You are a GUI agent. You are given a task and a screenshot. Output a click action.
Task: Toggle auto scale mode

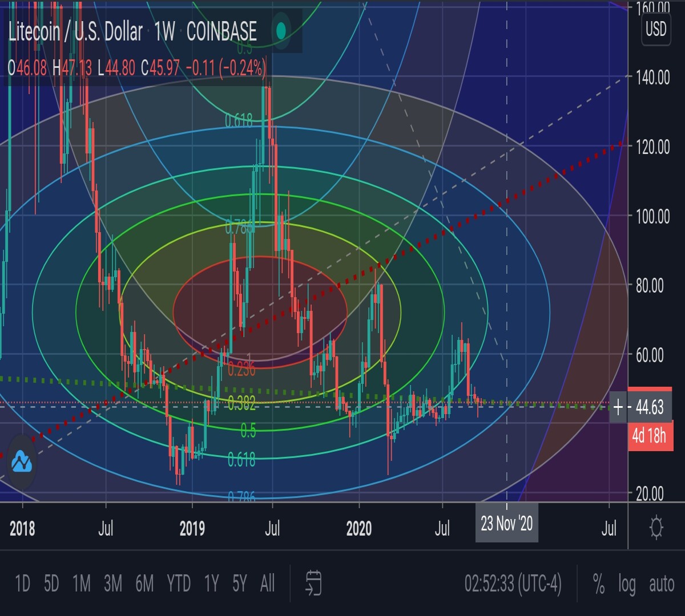click(662, 584)
